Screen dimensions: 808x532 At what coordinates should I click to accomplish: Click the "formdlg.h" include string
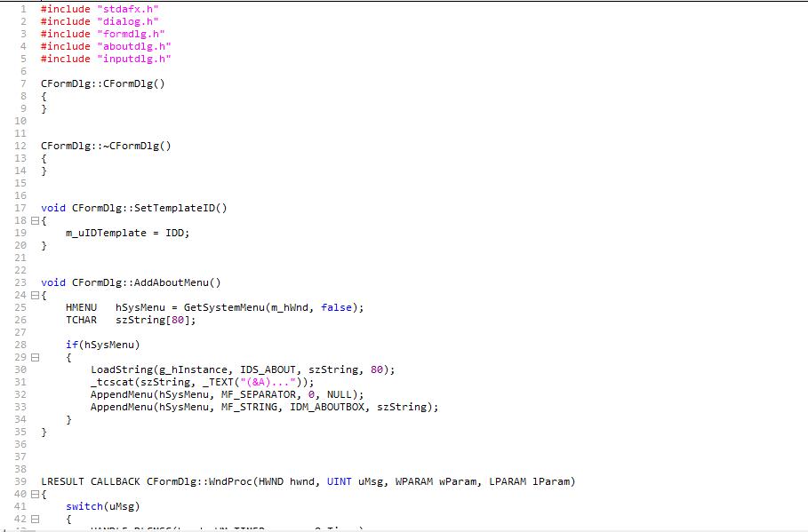pyautogui.click(x=131, y=34)
